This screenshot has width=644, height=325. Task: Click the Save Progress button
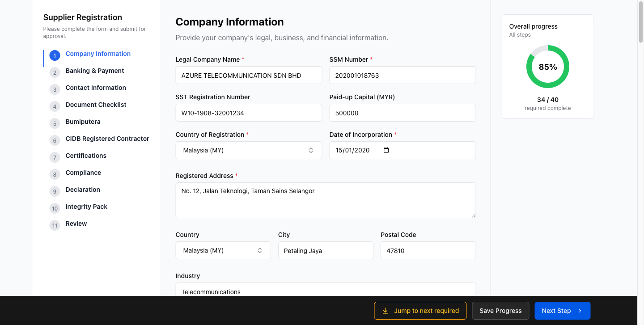(500, 311)
